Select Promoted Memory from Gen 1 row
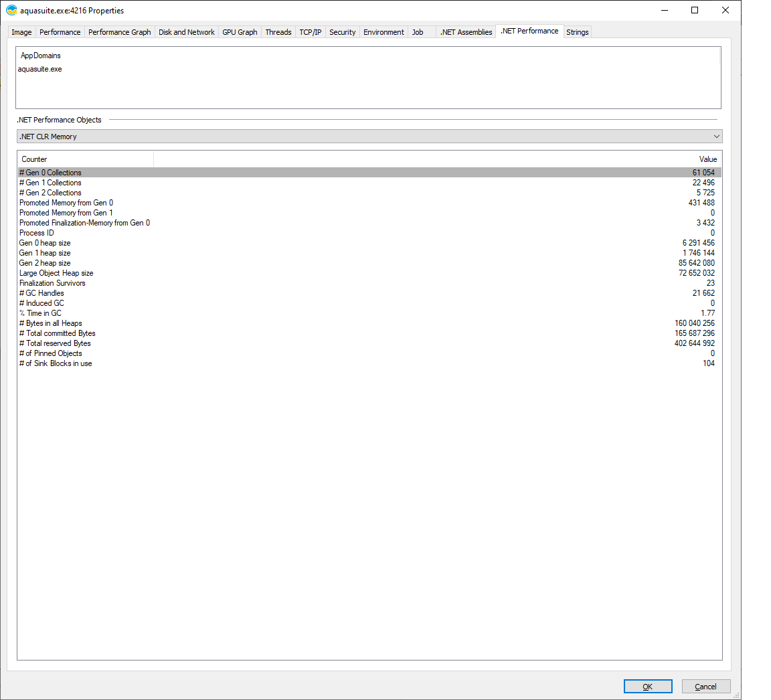 [x=369, y=213]
